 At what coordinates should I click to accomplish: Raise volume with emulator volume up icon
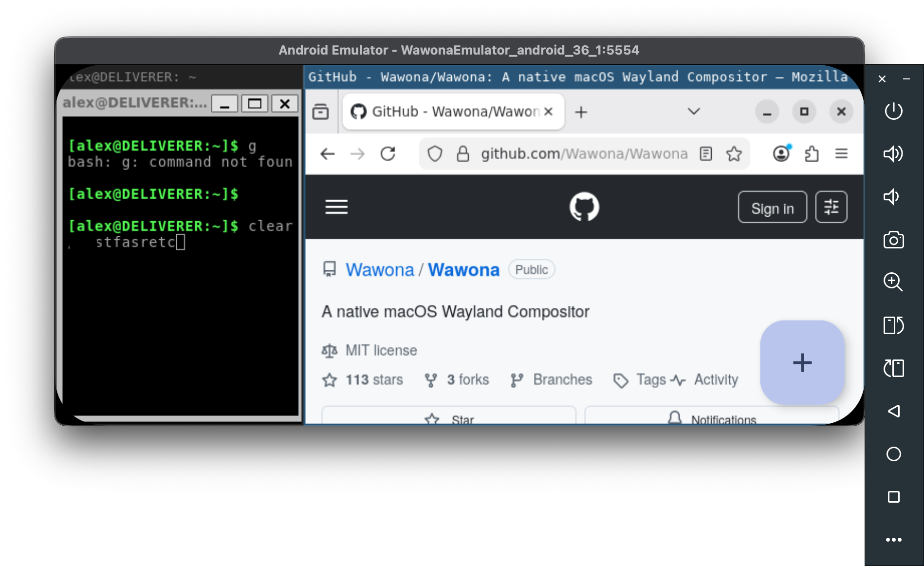[893, 154]
